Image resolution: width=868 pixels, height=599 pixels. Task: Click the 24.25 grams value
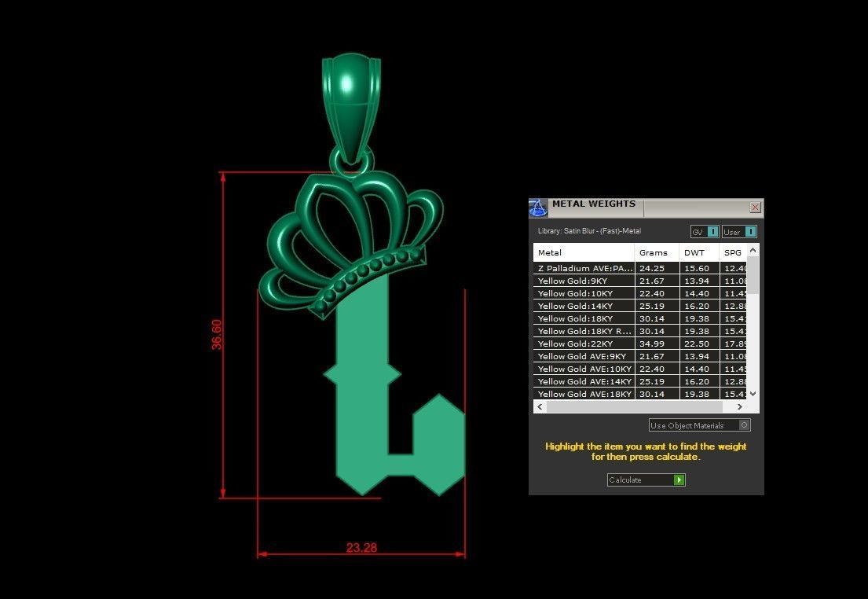tap(651, 268)
